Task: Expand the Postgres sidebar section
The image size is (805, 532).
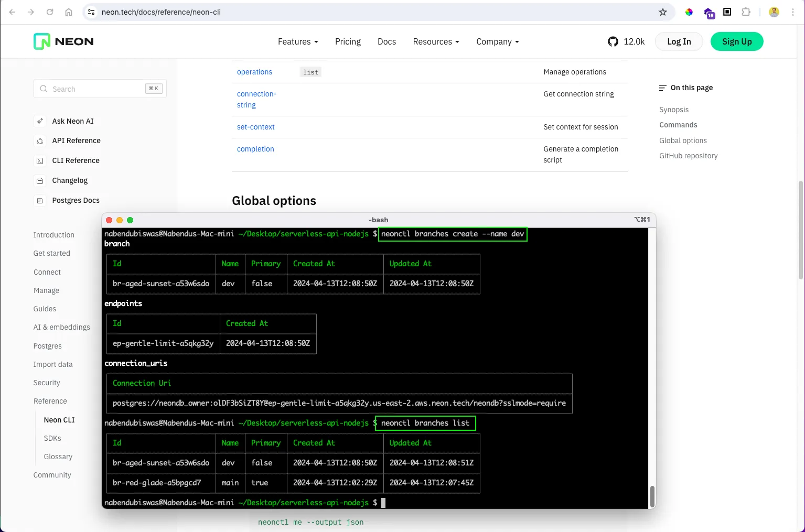Action: pyautogui.click(x=48, y=346)
